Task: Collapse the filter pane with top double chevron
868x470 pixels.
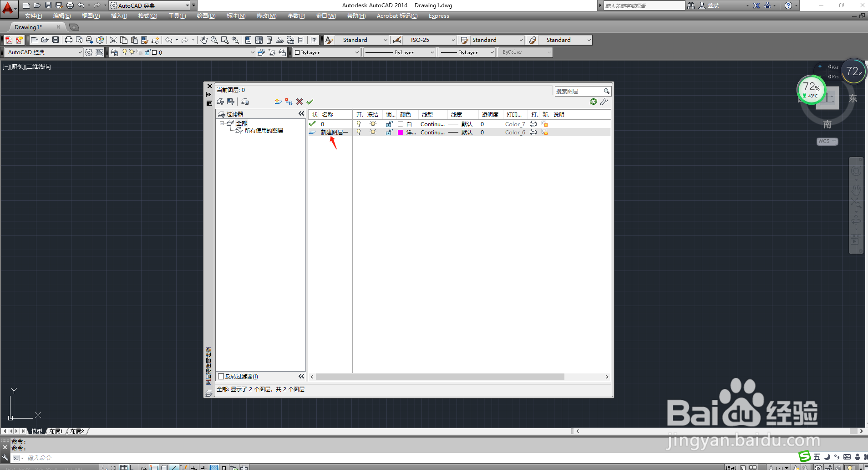Action: tap(301, 113)
